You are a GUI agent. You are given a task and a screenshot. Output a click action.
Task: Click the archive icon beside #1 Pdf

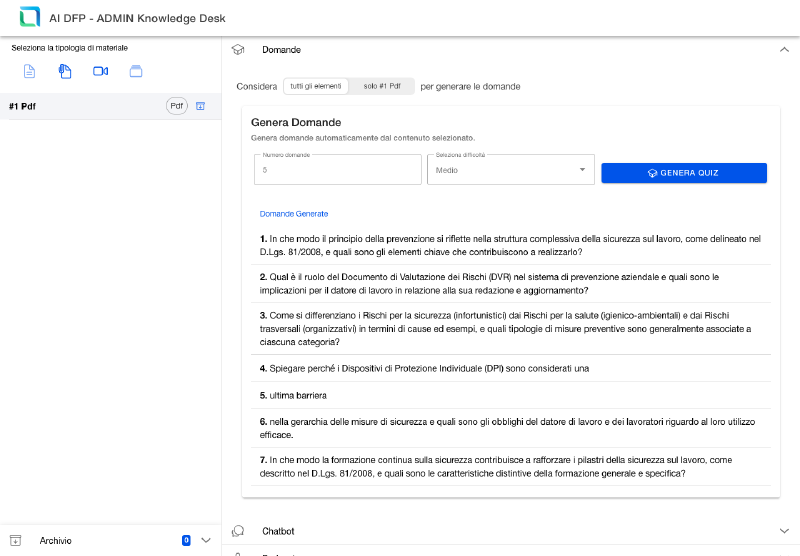click(201, 106)
